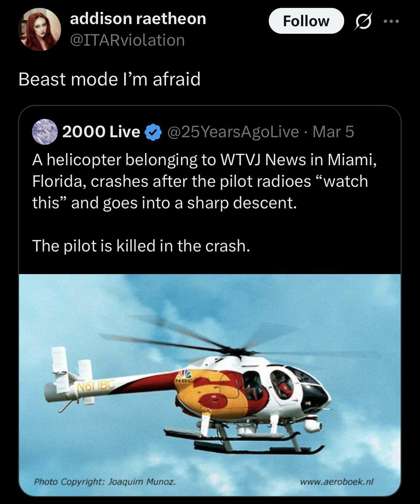
Task: Click the Grok slashed-circle icon
Action: pos(363,22)
